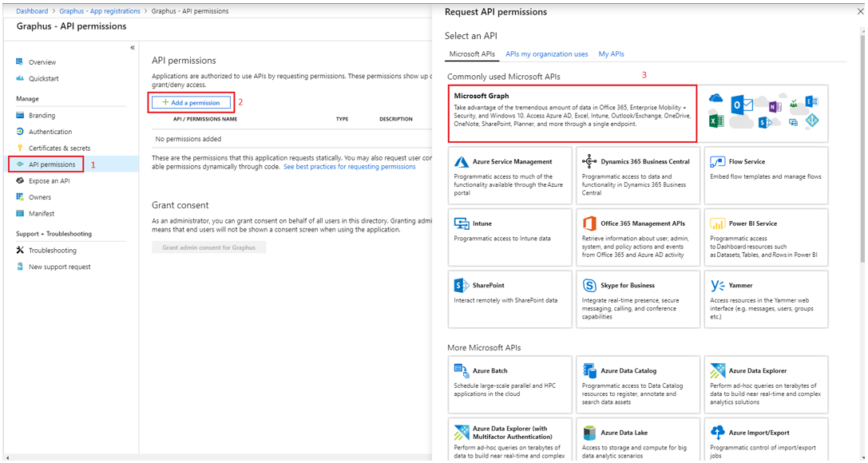Click the Add a permission button
Viewport: 868px width, 463px height.
[x=191, y=102]
